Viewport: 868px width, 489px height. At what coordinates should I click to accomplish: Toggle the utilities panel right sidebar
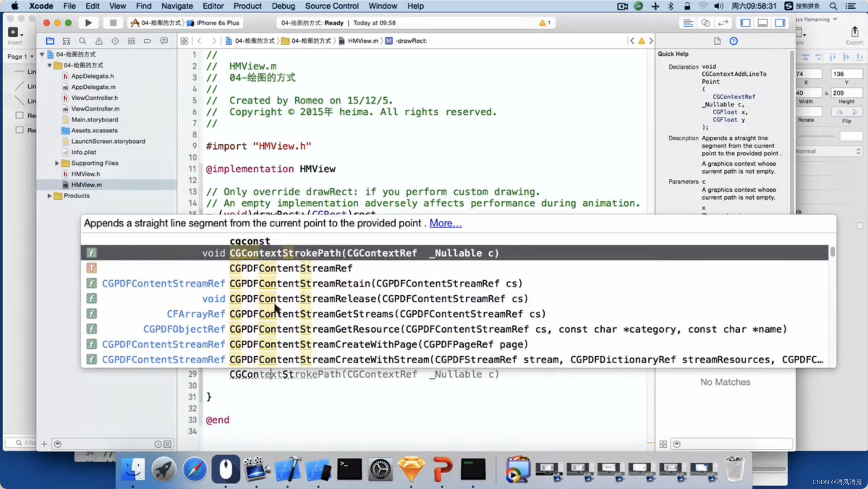coord(781,23)
